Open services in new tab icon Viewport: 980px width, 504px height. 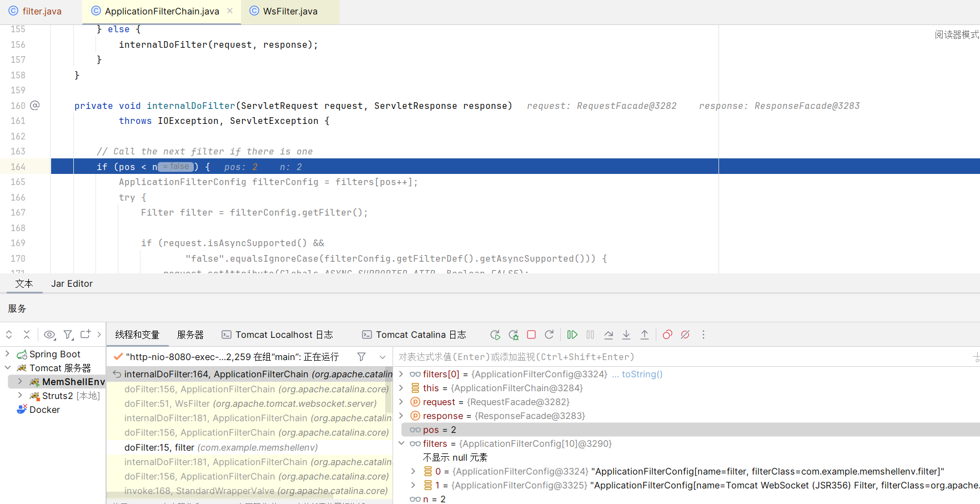point(86,335)
